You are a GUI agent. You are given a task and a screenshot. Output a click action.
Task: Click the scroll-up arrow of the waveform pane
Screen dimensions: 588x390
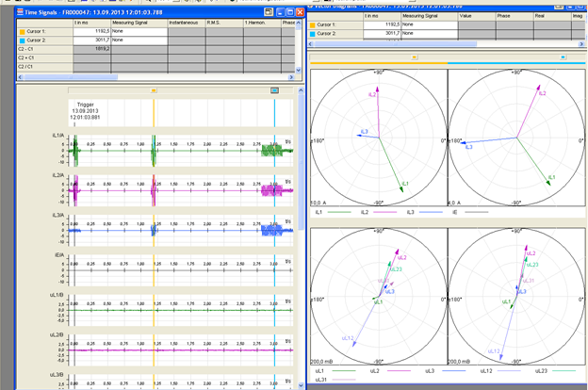coord(301,90)
